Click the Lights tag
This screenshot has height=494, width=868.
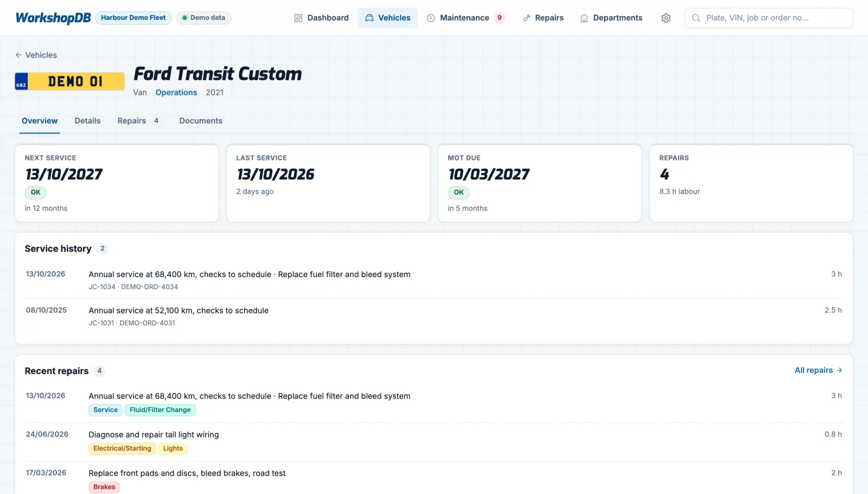point(173,448)
